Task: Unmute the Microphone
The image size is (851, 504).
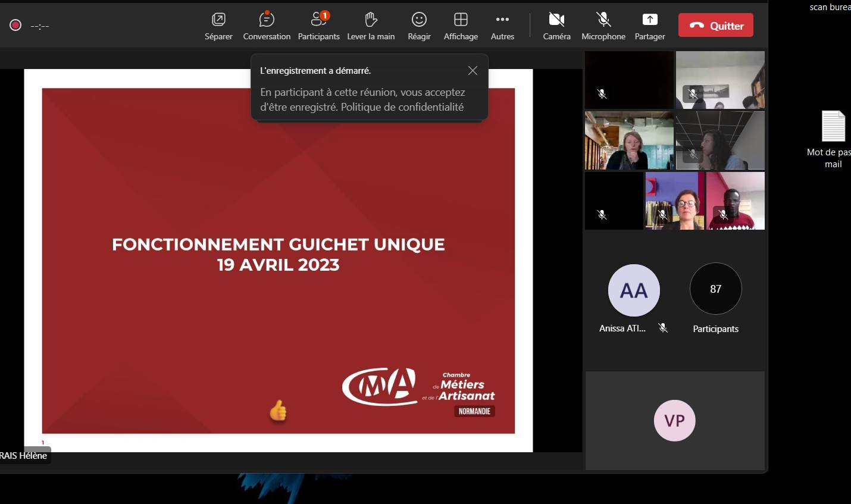Action: (603, 26)
